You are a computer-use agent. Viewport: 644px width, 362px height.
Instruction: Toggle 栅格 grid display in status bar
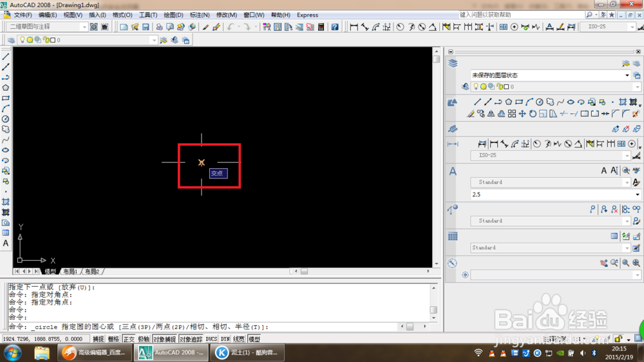tap(113, 339)
